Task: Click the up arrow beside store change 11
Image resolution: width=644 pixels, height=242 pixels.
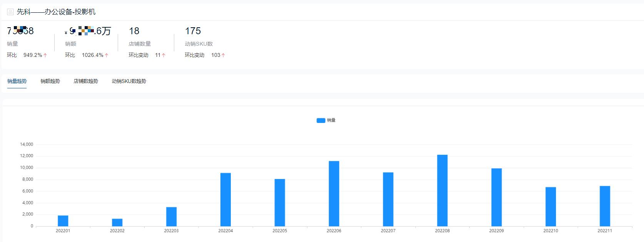Action: [x=164, y=55]
